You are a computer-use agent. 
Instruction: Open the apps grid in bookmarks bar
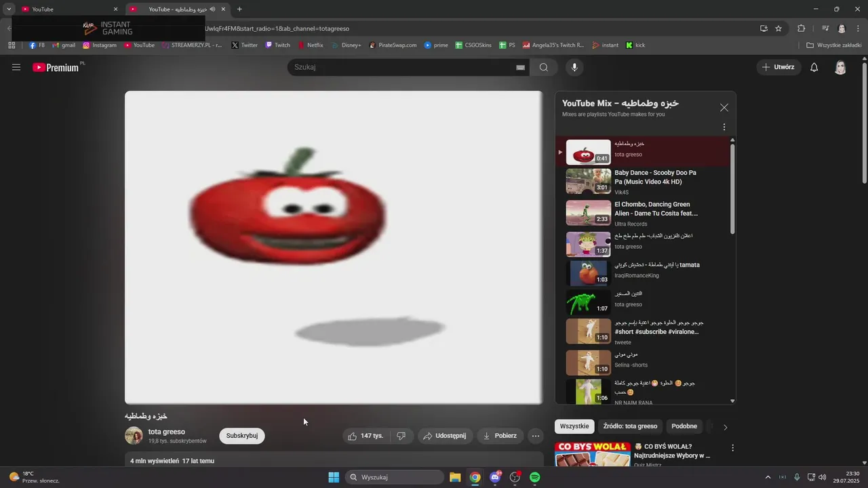(x=12, y=45)
